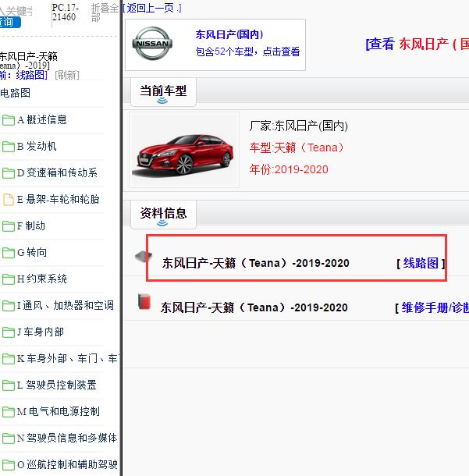This screenshot has height=476, width=469.
Task: Select tree item A 概述信息
Action: [x=42, y=119]
